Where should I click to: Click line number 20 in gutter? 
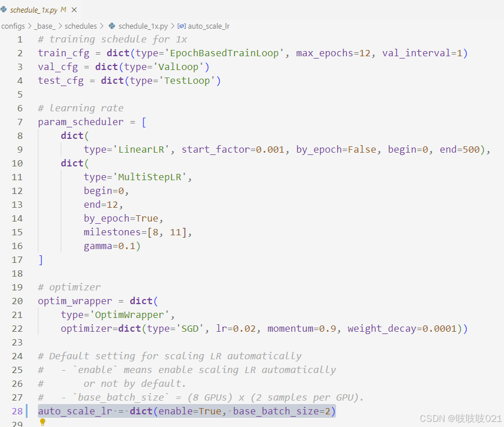click(17, 301)
